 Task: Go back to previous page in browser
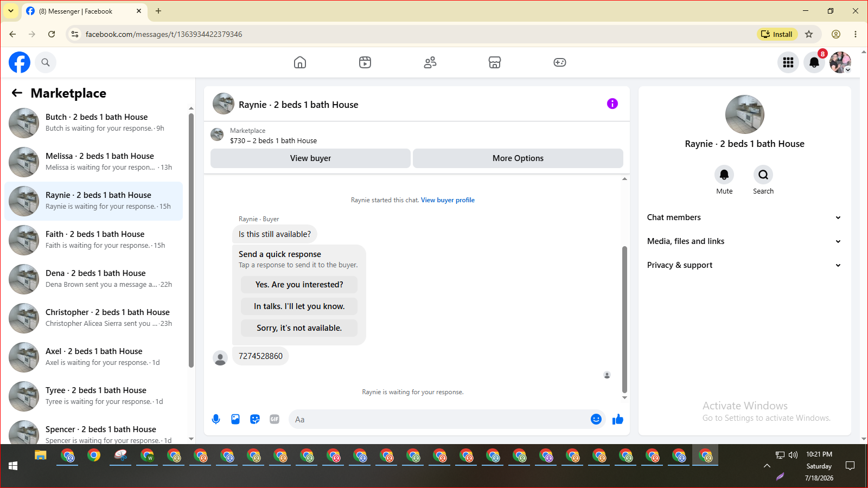click(12, 34)
